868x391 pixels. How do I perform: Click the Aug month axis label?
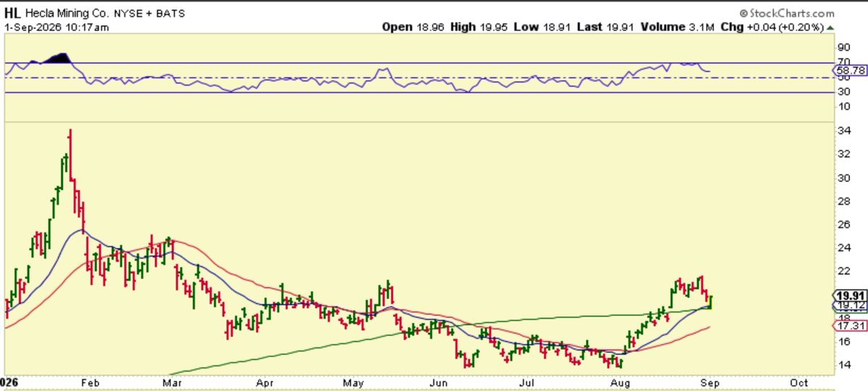point(620,382)
